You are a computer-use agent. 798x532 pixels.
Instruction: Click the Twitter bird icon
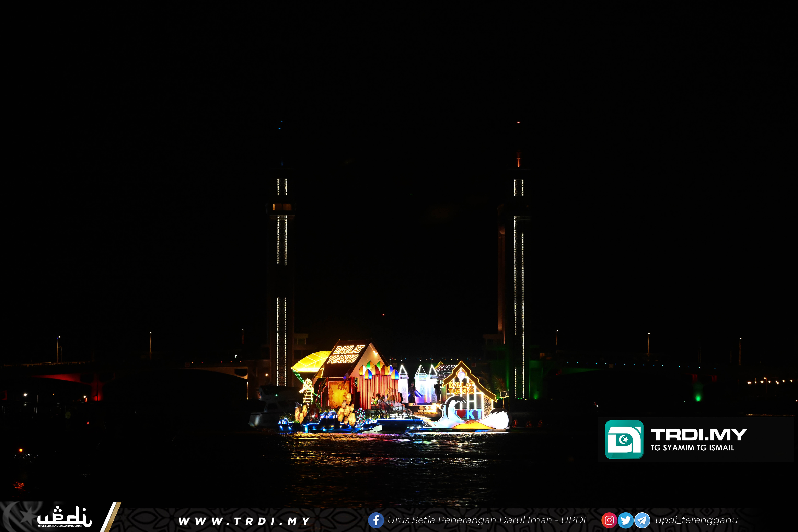click(625, 520)
